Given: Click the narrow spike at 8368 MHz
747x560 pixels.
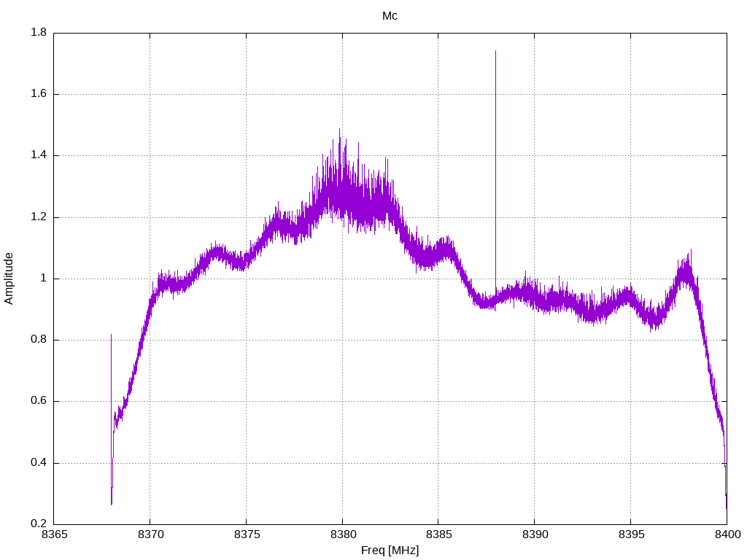Looking at the screenshot, I should click(x=112, y=335).
